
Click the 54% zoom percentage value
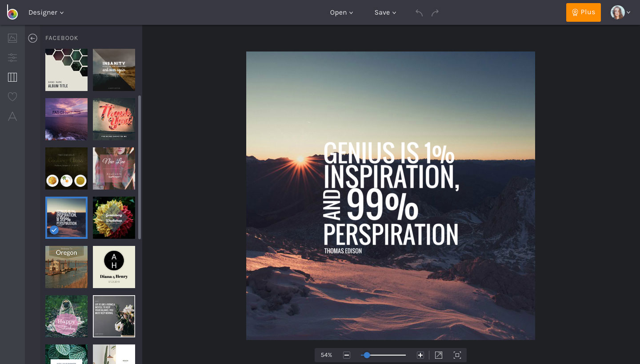click(327, 355)
